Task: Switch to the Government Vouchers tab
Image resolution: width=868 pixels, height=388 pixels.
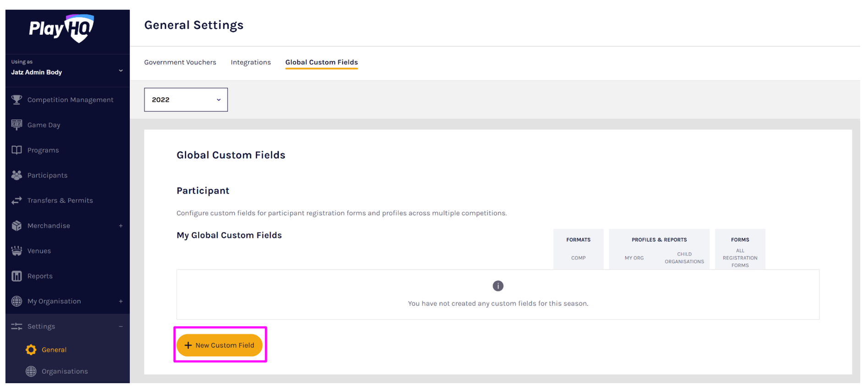Action: (x=180, y=62)
